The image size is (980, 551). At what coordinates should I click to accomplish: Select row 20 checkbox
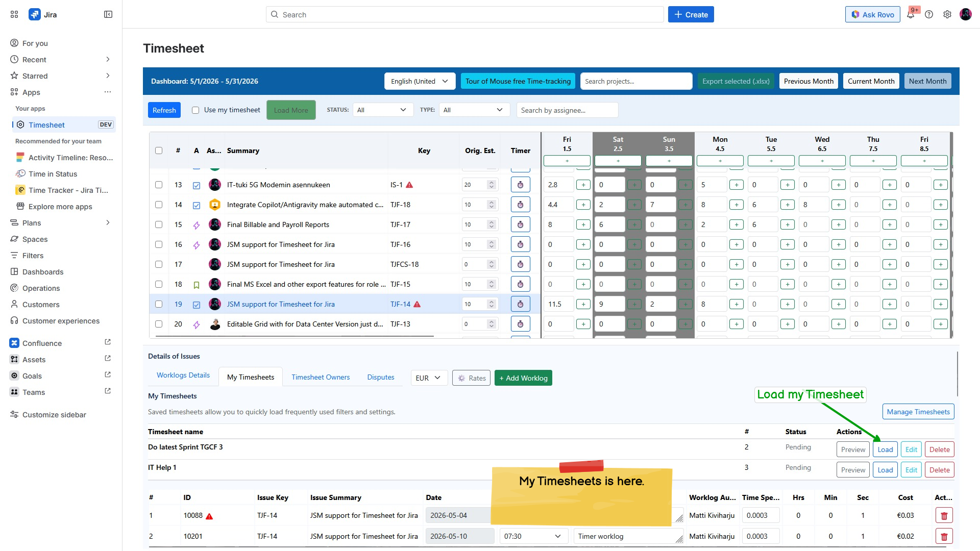(159, 324)
